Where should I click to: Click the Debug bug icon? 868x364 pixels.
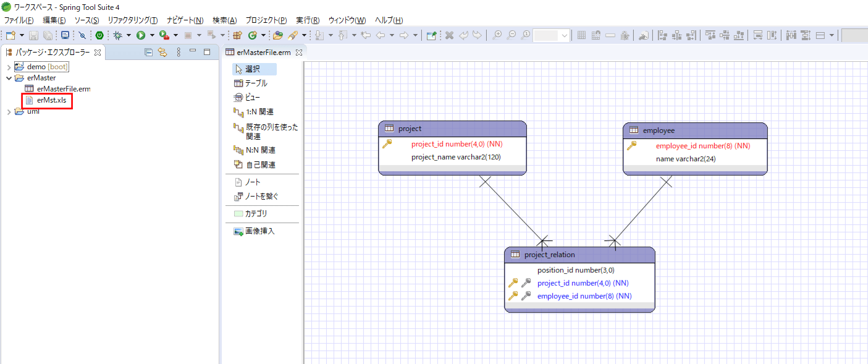click(117, 35)
